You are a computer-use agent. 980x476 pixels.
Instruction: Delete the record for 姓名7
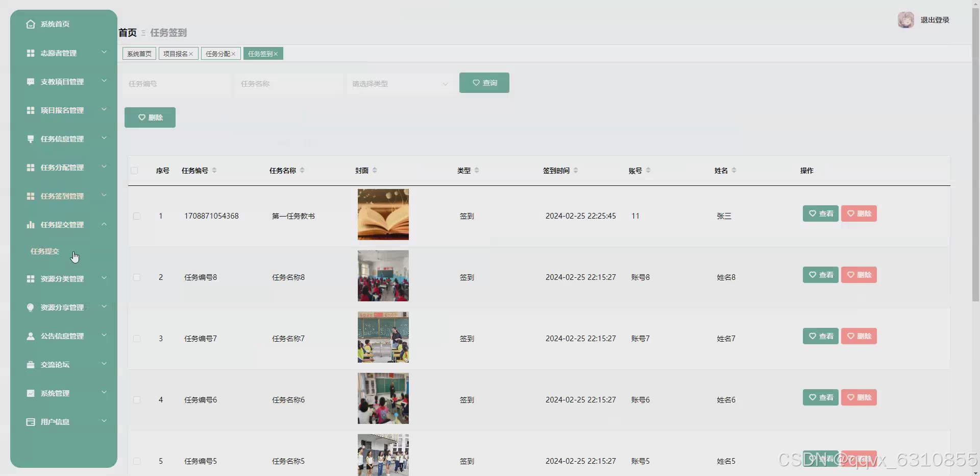859,336
